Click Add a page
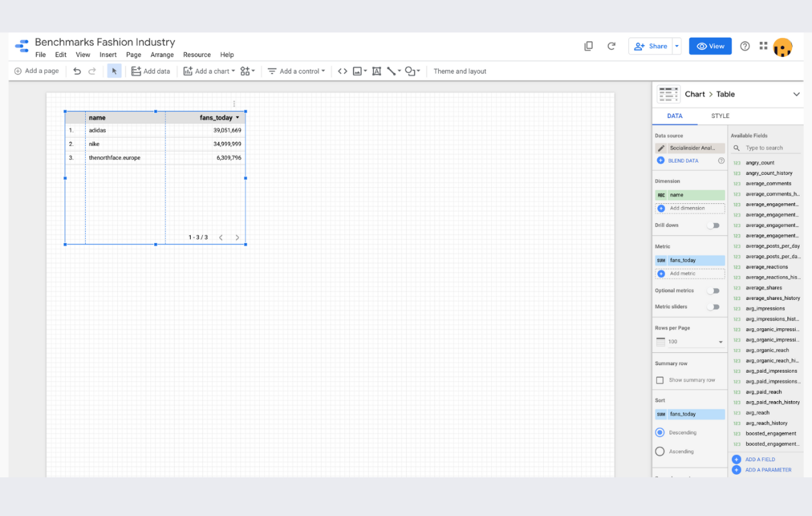The width and height of the screenshot is (812, 516). point(37,71)
